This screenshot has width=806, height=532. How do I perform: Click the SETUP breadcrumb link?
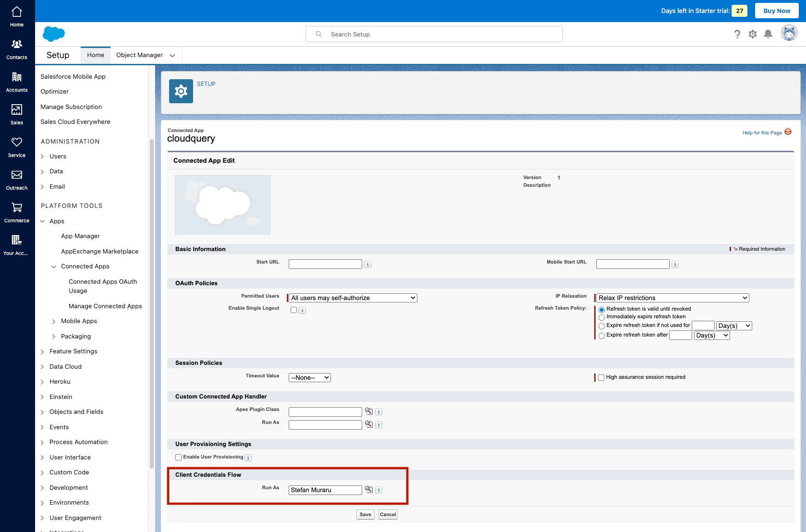[x=206, y=84]
